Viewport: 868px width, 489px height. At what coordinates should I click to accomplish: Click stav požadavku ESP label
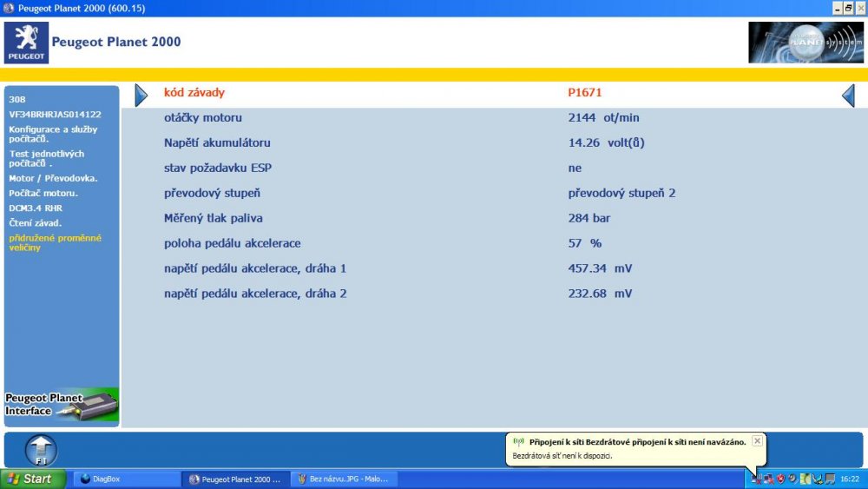(218, 168)
